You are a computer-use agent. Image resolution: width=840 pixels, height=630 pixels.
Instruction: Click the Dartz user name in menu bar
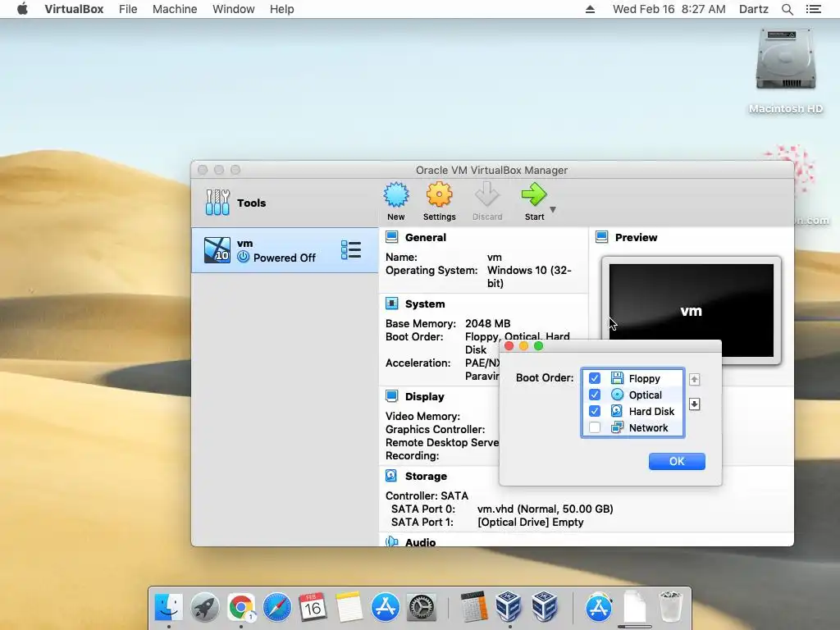(753, 9)
